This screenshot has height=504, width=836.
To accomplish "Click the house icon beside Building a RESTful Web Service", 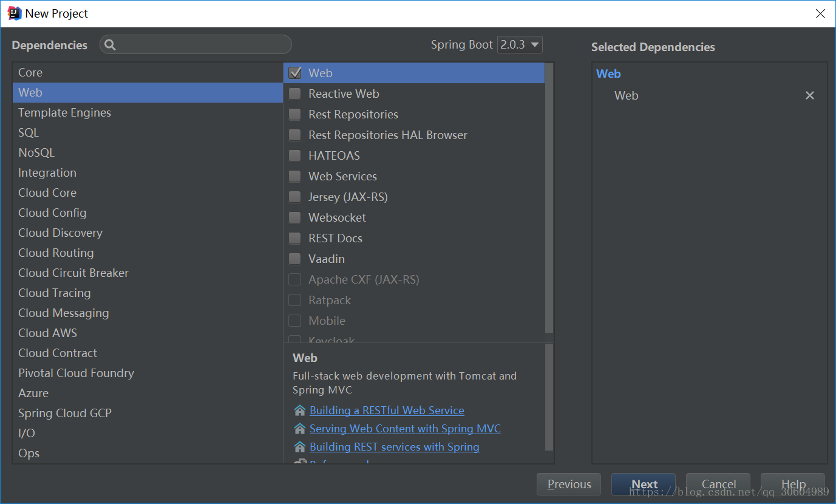I will point(299,410).
